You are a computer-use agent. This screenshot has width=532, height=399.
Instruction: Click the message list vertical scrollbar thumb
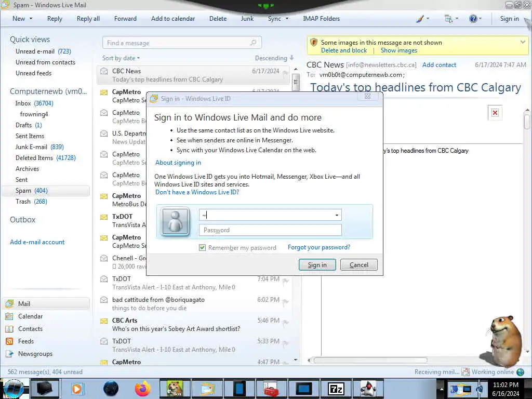click(296, 82)
